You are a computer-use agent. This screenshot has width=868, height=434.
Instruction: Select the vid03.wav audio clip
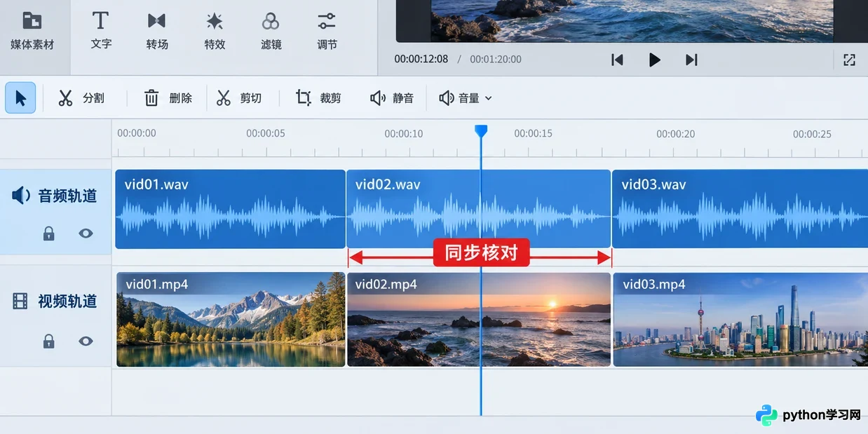click(x=740, y=209)
